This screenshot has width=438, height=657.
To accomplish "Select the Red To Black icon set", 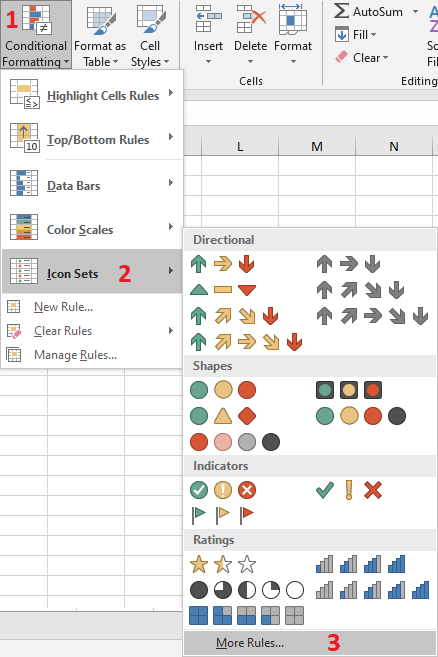I will 235,442.
